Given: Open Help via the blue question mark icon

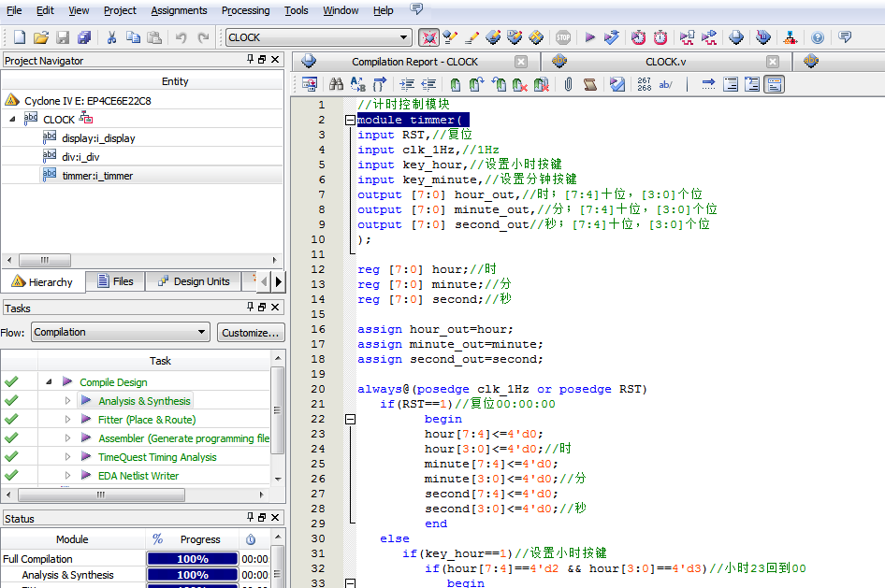Looking at the screenshot, I should coord(817,37).
